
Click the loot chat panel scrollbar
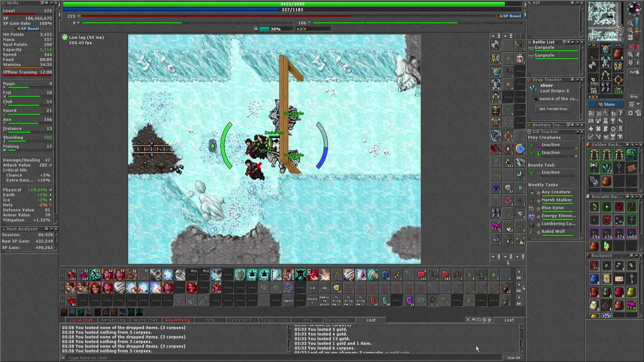(522, 339)
